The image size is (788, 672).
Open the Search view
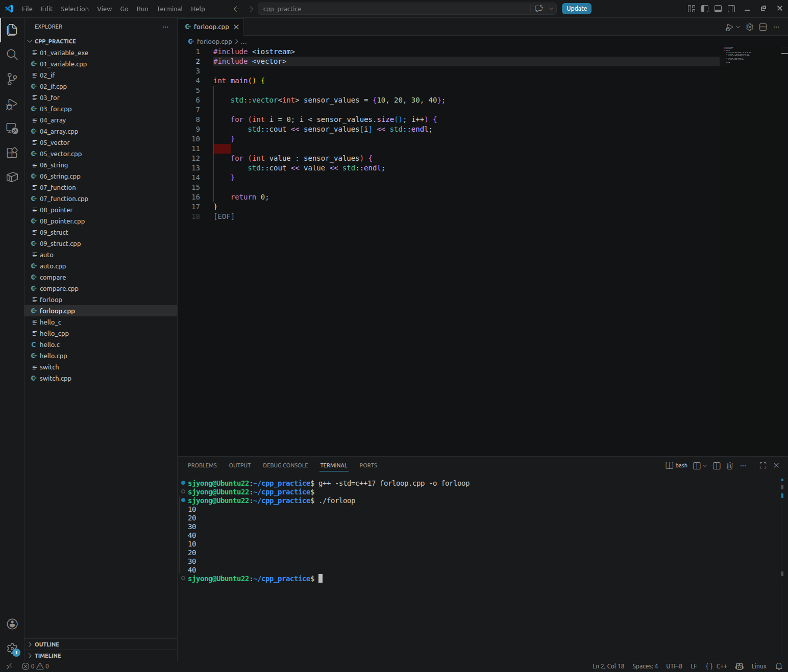tap(12, 55)
